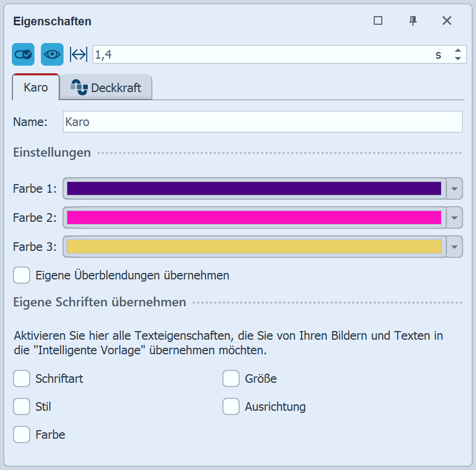Click the Name input field
The width and height of the screenshot is (476, 470).
point(262,122)
